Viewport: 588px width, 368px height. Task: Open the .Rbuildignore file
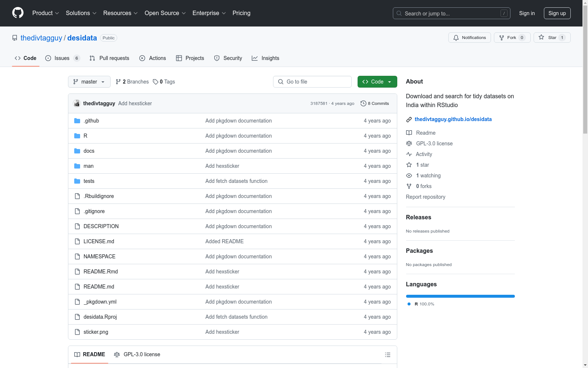click(98, 196)
